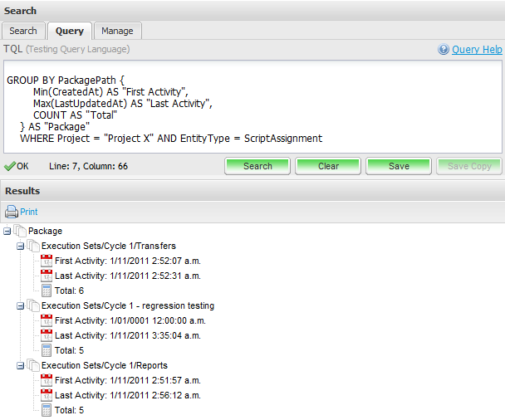Open the Manage tab
Viewport: 505px width, 420px height.
tap(117, 31)
